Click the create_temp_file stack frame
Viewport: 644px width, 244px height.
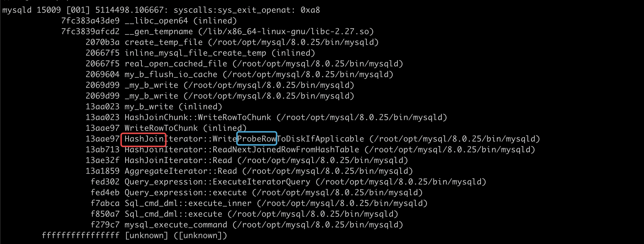click(164, 42)
